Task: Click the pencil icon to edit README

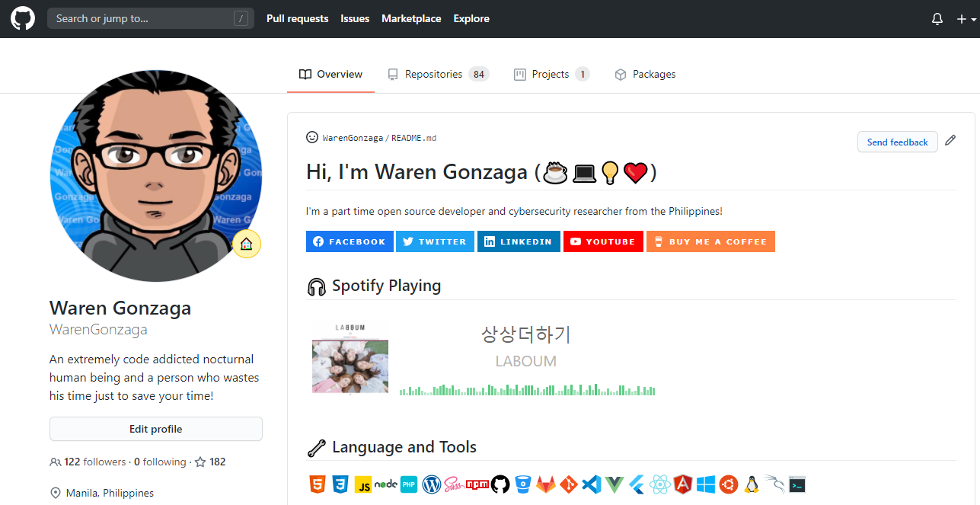Action: pos(950,141)
